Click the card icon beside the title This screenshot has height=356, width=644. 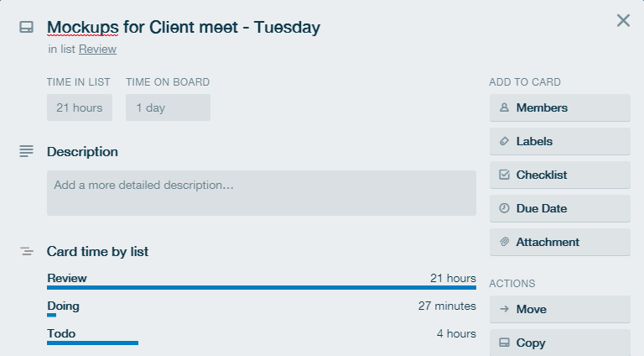26,27
